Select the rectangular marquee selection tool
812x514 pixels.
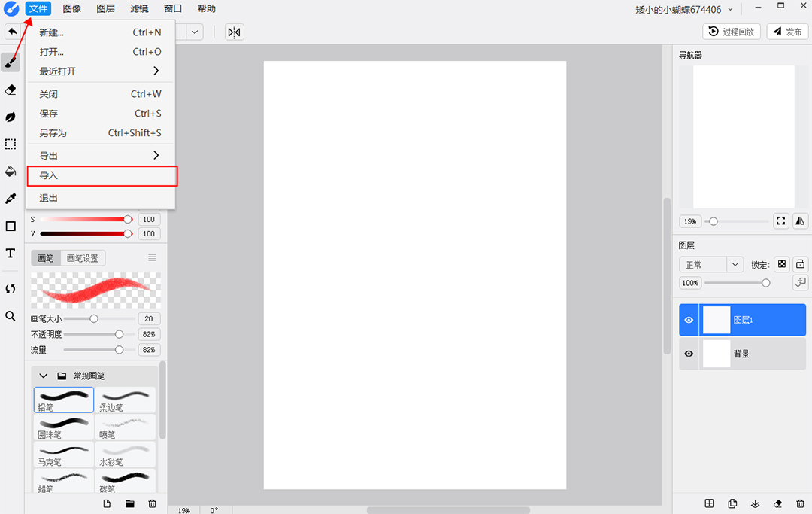click(x=11, y=144)
